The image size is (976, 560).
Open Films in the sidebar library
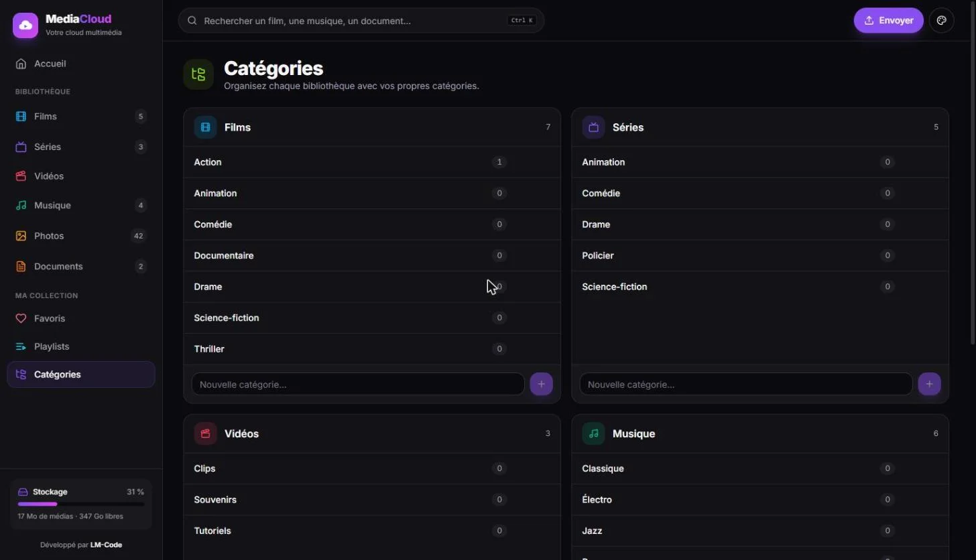pyautogui.click(x=81, y=117)
